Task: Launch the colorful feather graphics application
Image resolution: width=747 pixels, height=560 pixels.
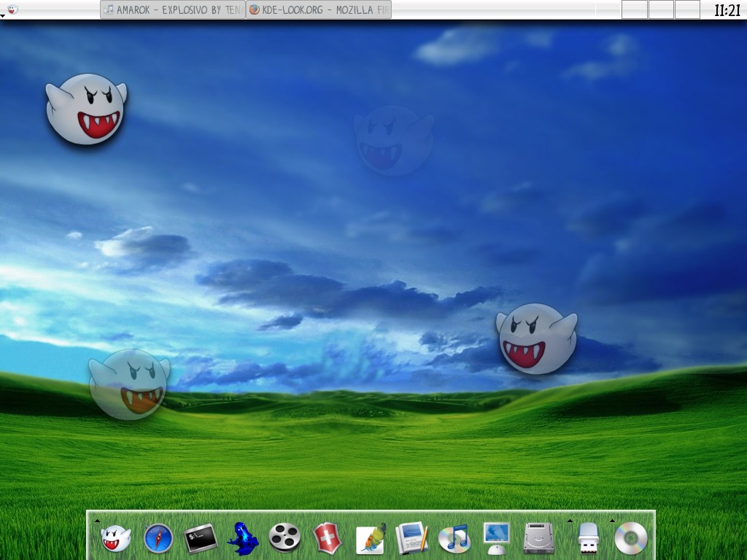Action: click(370, 539)
